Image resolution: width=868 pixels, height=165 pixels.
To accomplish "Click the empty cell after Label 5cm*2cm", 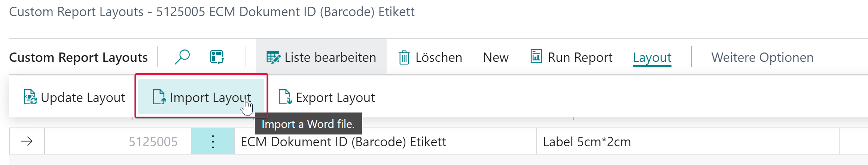I will pos(853,141).
